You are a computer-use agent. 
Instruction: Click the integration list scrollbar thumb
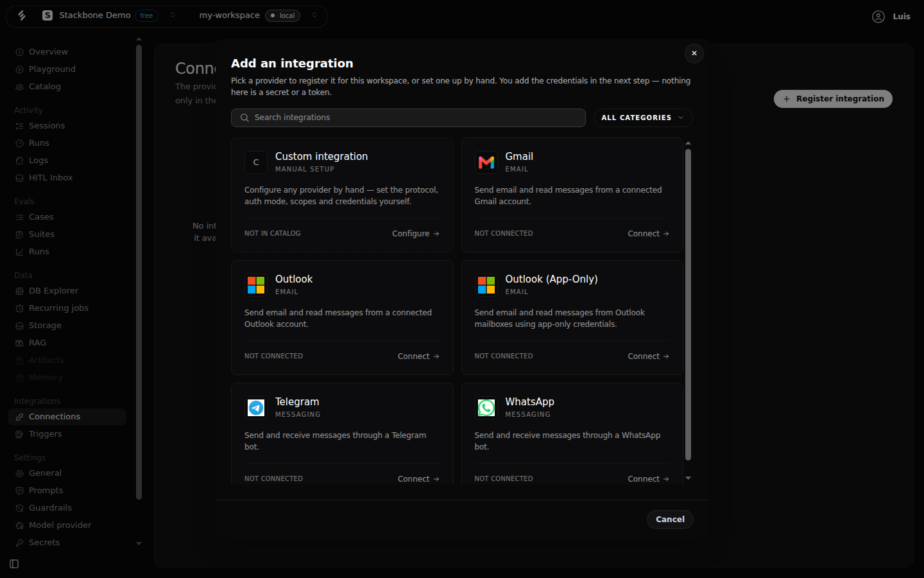pos(688,304)
